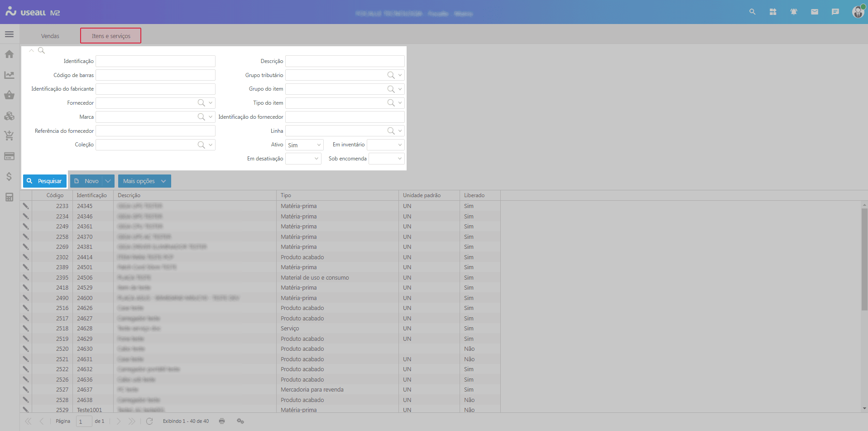Screen dimensions: 868x431
Task: Click the print icon in pagination bar
Action: (222, 421)
